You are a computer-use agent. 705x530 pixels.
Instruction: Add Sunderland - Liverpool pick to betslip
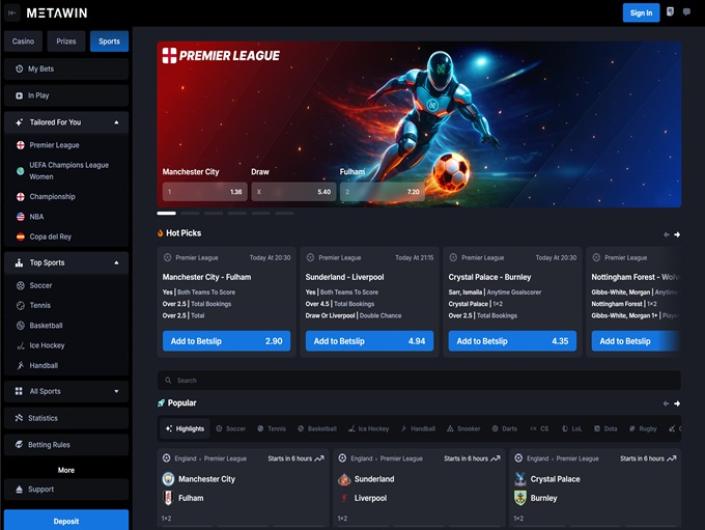[369, 341]
